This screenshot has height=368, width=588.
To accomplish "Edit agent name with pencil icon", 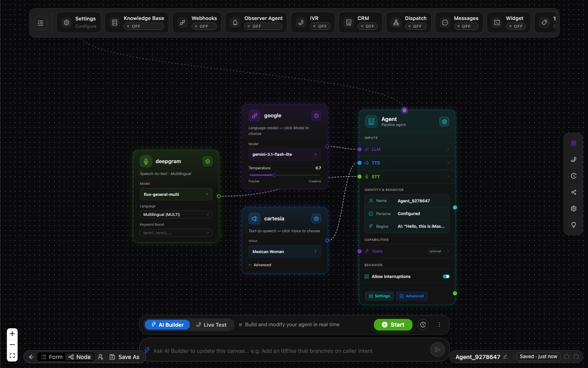I will click(x=505, y=357).
